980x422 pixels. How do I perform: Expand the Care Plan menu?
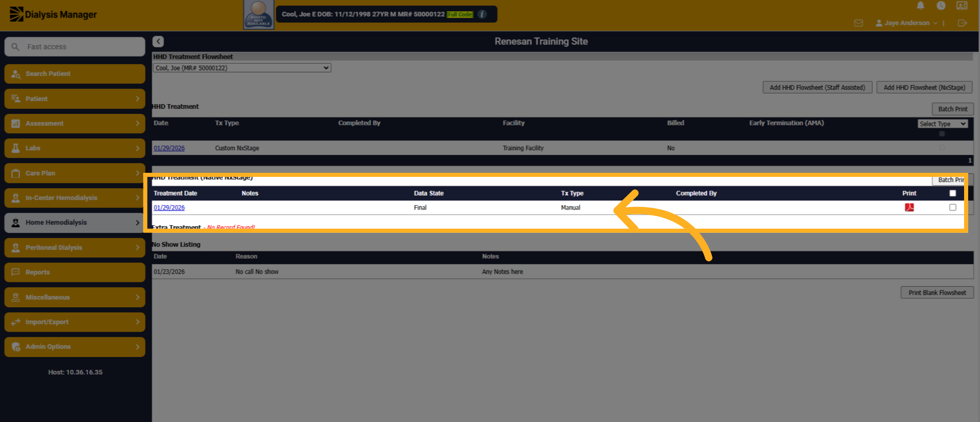(x=75, y=173)
